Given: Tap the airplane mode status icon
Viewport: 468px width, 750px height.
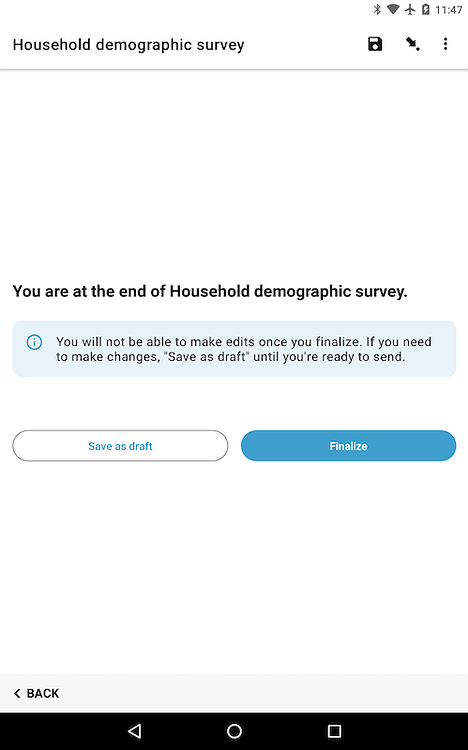Looking at the screenshot, I should coord(410,9).
